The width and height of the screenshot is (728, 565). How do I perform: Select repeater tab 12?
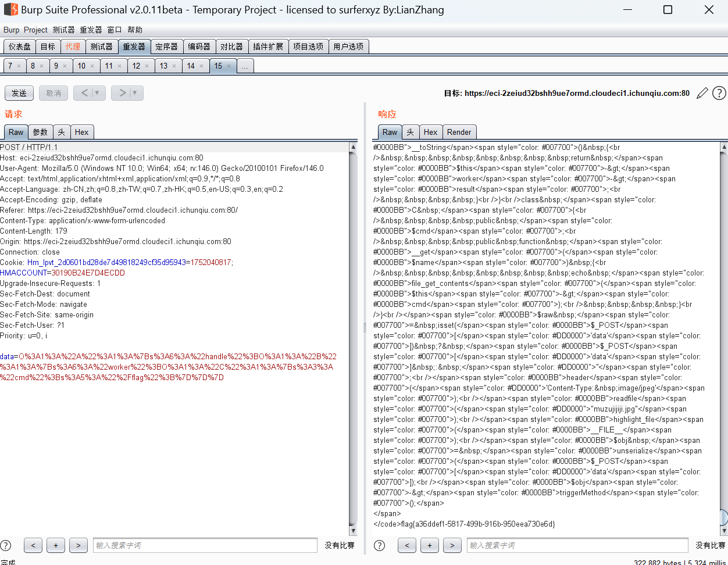[x=136, y=66]
